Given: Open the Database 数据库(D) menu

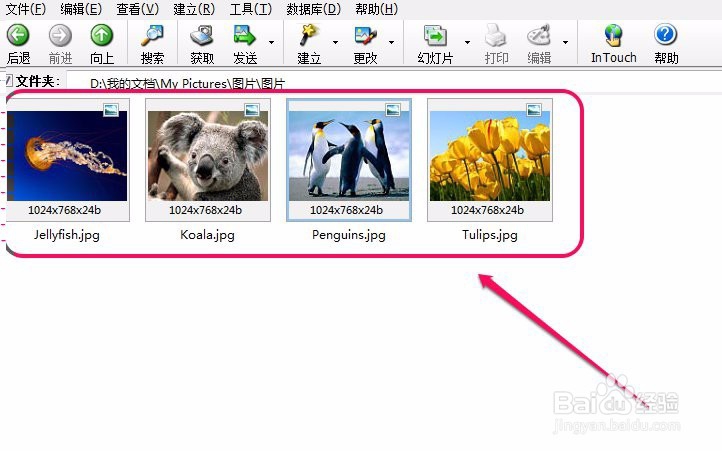Looking at the screenshot, I should 314,9.
